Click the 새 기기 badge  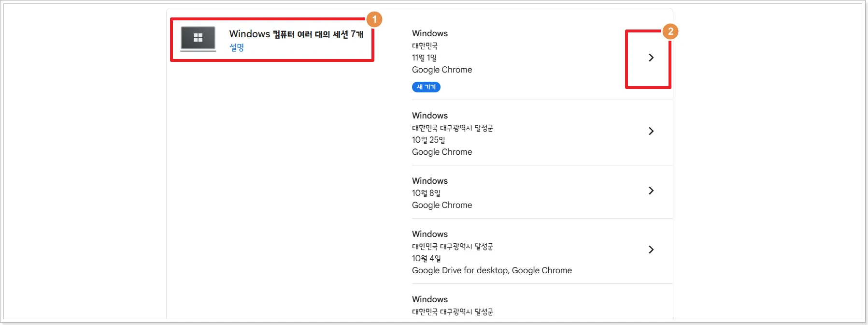[426, 87]
